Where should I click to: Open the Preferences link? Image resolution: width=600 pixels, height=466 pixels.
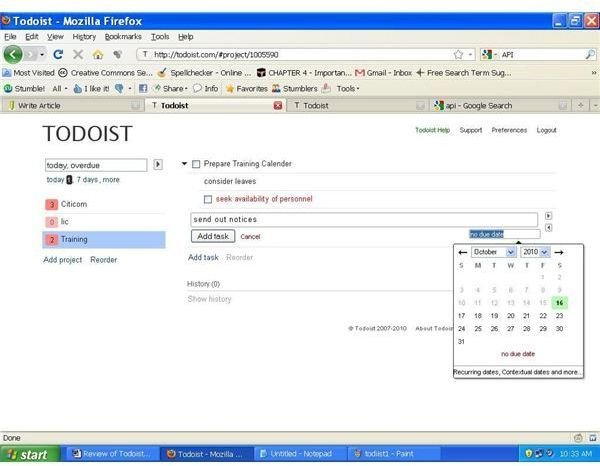coord(509,130)
